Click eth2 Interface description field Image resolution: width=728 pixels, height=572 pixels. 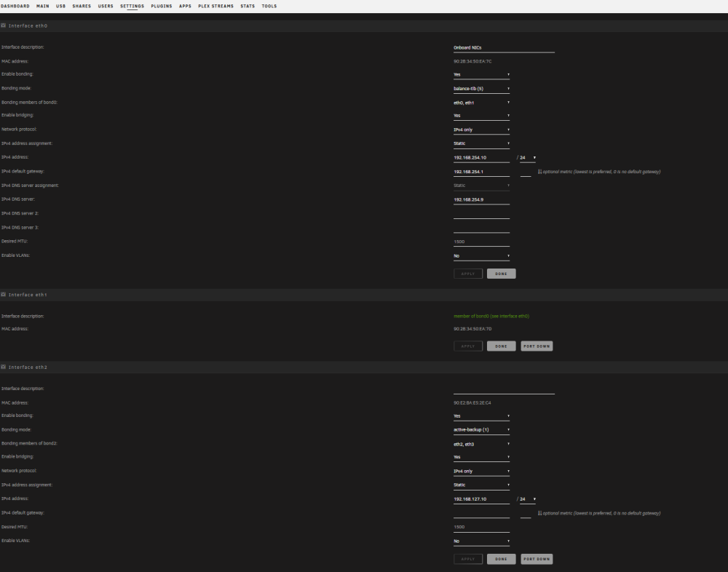(504, 389)
